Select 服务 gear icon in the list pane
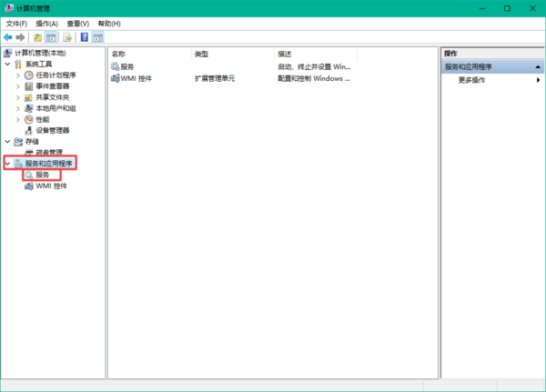Image resolution: width=546 pixels, height=392 pixels. click(x=116, y=66)
